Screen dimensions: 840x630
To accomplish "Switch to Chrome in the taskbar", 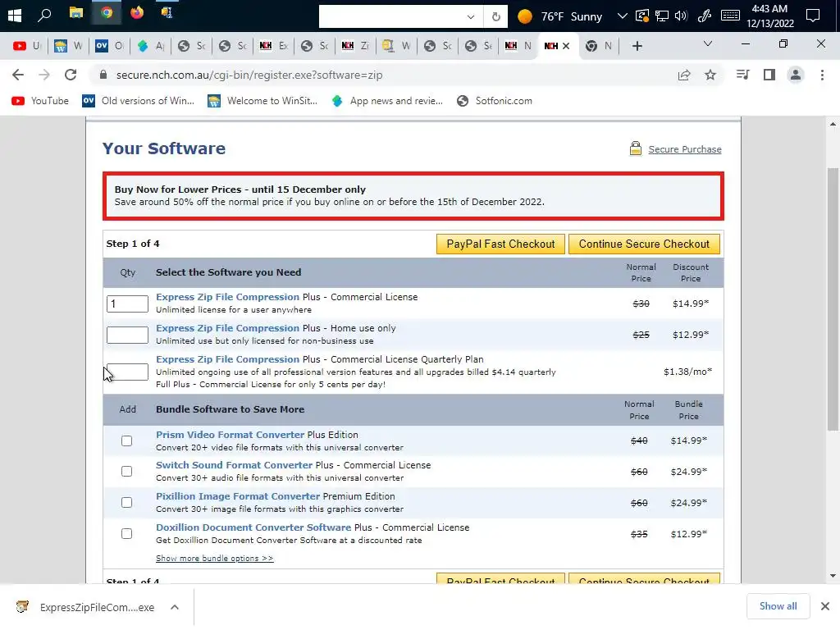I will (x=107, y=13).
